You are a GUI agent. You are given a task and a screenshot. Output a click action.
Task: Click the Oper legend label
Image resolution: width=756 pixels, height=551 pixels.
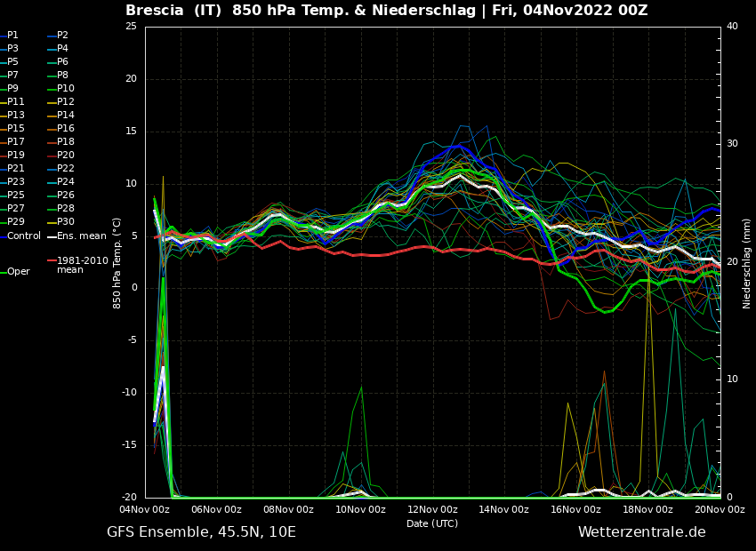tap(19, 272)
